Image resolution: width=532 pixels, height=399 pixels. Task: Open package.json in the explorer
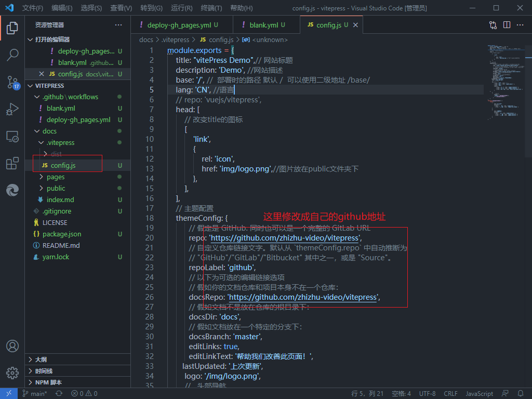click(78, 234)
